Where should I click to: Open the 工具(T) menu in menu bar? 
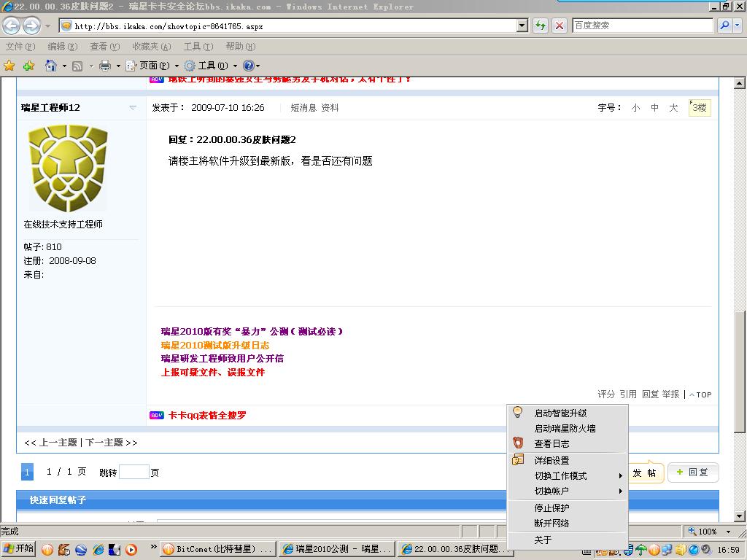click(198, 46)
